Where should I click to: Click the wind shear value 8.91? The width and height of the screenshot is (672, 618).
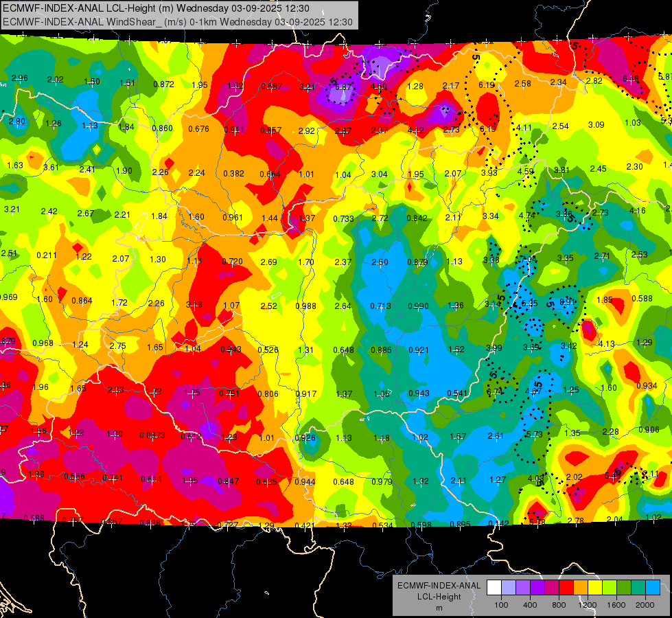568,301
